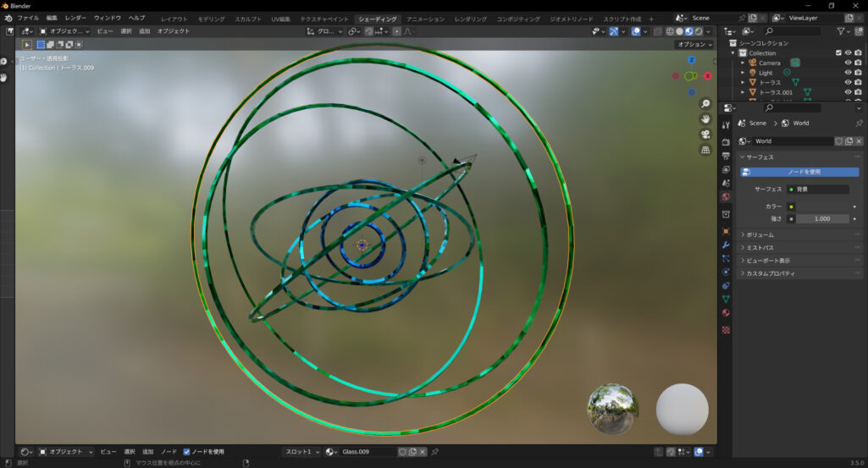Screen dimensions: 868x468
Task: Open the ウィンドウ menu
Action: pyautogui.click(x=108, y=19)
